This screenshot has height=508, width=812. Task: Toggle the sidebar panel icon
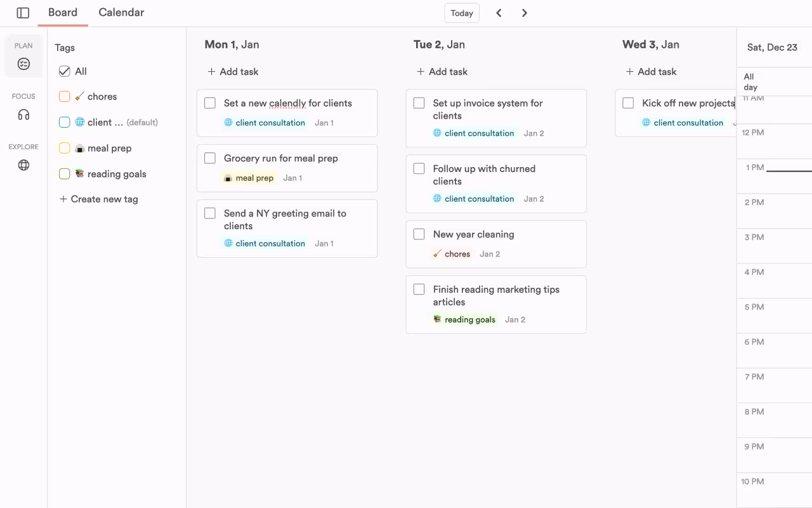[23, 13]
